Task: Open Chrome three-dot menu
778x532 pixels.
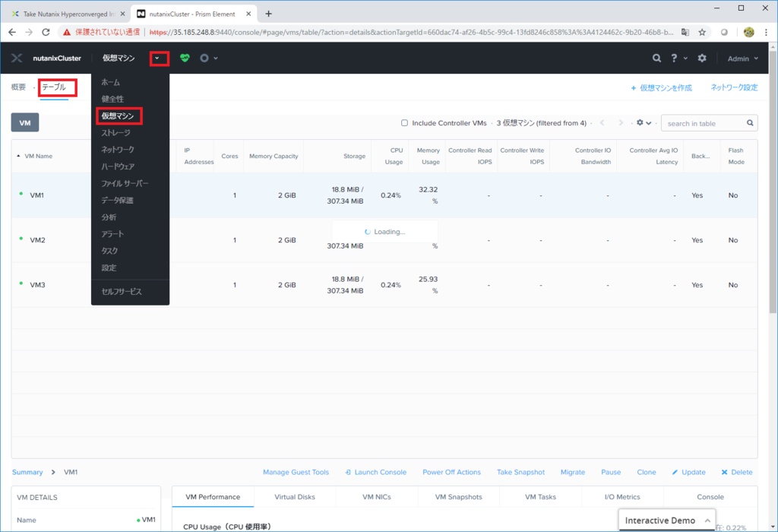Action: click(x=766, y=32)
